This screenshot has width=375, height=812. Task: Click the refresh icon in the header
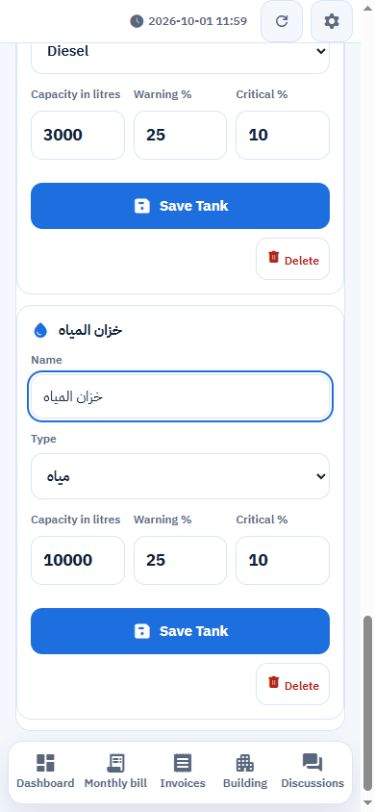[281, 21]
